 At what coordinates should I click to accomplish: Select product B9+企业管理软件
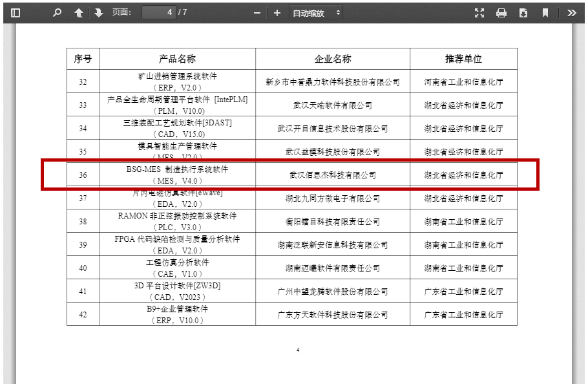(x=178, y=309)
